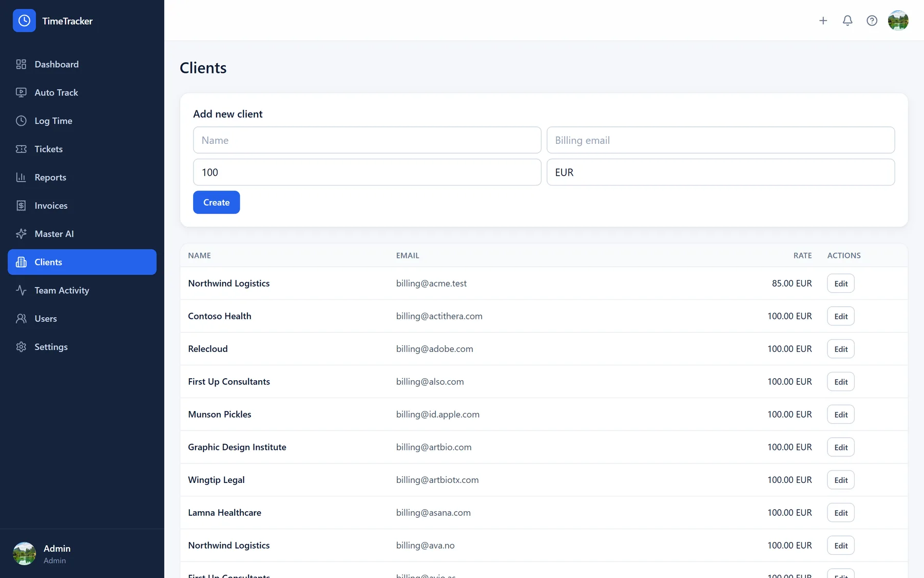Click the Auto Track monitor icon
The image size is (924, 578).
21,92
